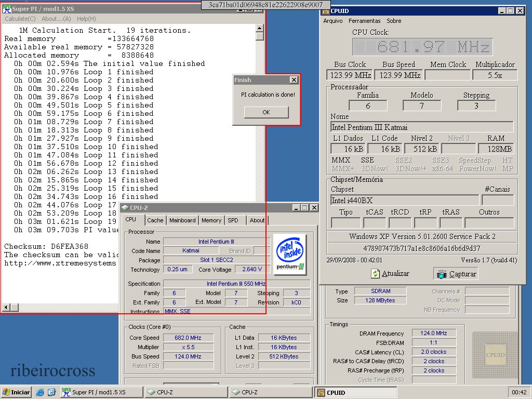The height and width of the screenshot is (399, 532).
Task: Click the RAM field showing 128MB
Action: pos(496,149)
